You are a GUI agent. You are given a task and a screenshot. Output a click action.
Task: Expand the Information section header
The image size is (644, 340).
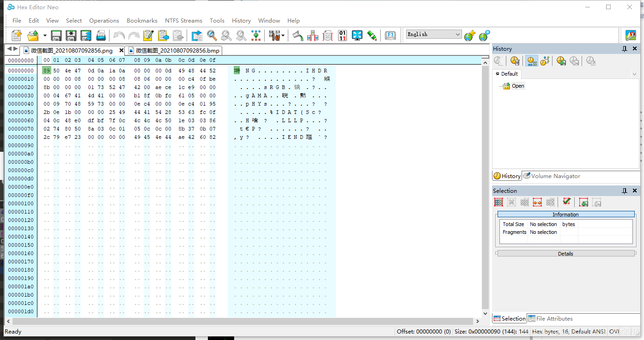566,215
